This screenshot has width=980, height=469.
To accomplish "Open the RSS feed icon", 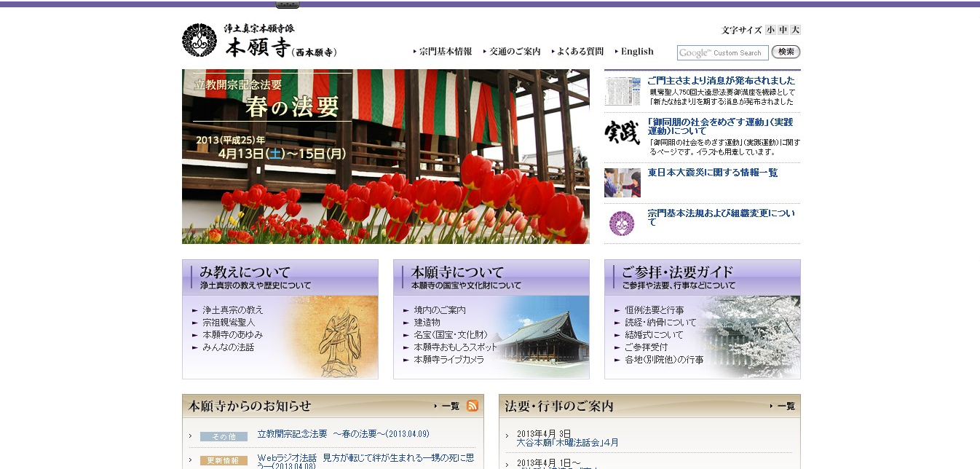I will (473, 406).
